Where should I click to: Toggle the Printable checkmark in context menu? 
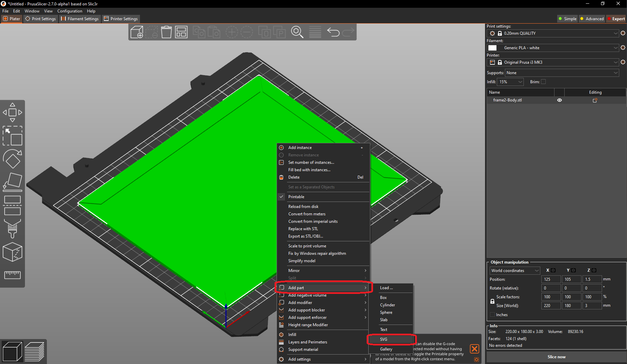click(x=281, y=196)
